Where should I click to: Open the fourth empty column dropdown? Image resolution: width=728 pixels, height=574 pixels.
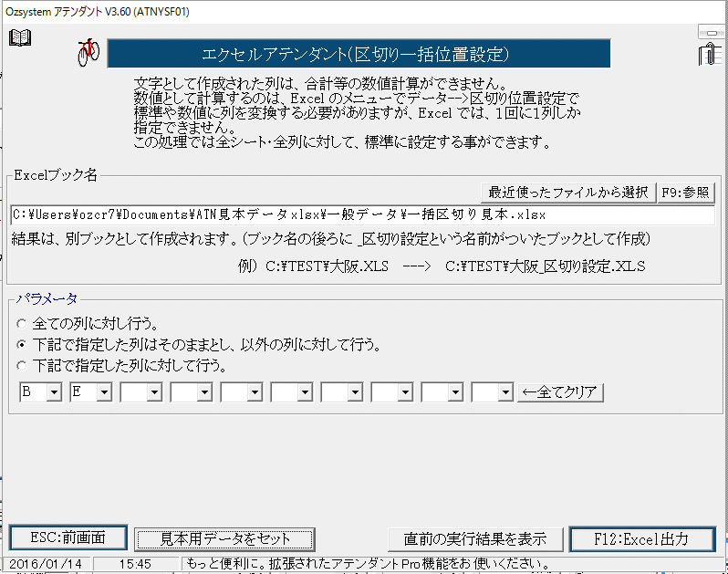(x=204, y=392)
